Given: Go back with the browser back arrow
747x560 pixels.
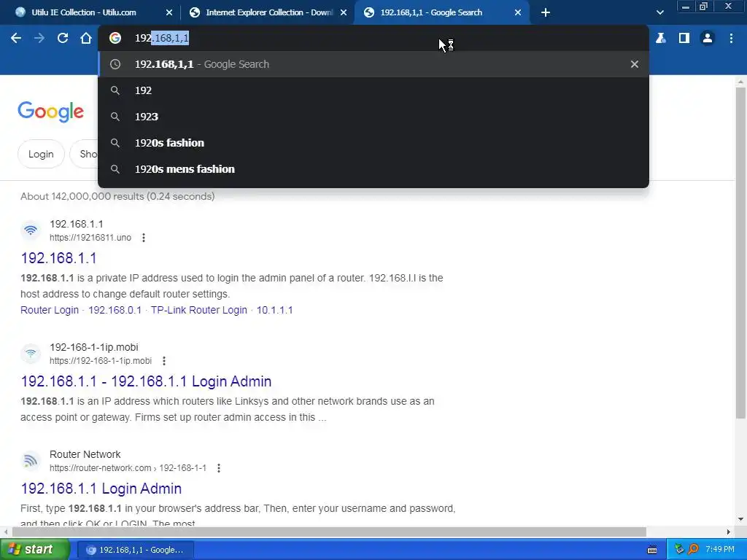Looking at the screenshot, I should 16,38.
